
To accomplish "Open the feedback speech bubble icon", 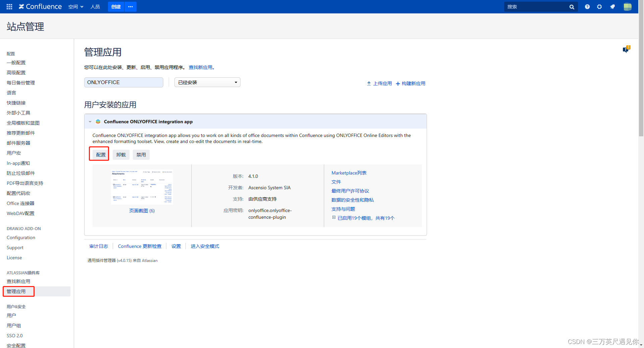I will tap(626, 49).
